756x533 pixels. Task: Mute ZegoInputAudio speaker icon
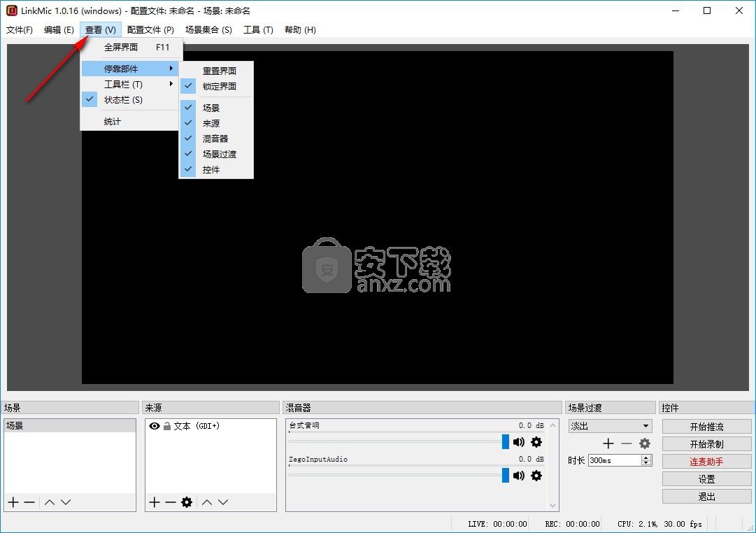click(519, 476)
